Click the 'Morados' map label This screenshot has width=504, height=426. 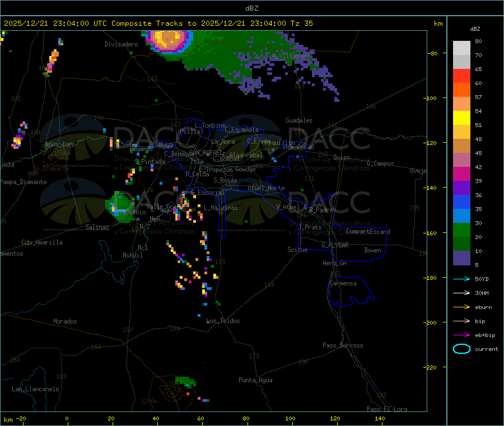[x=65, y=321]
